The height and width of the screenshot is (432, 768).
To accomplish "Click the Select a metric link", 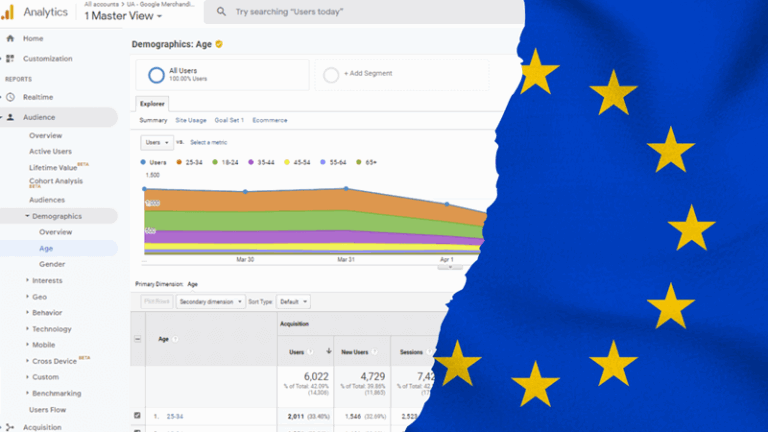I will point(211,143).
